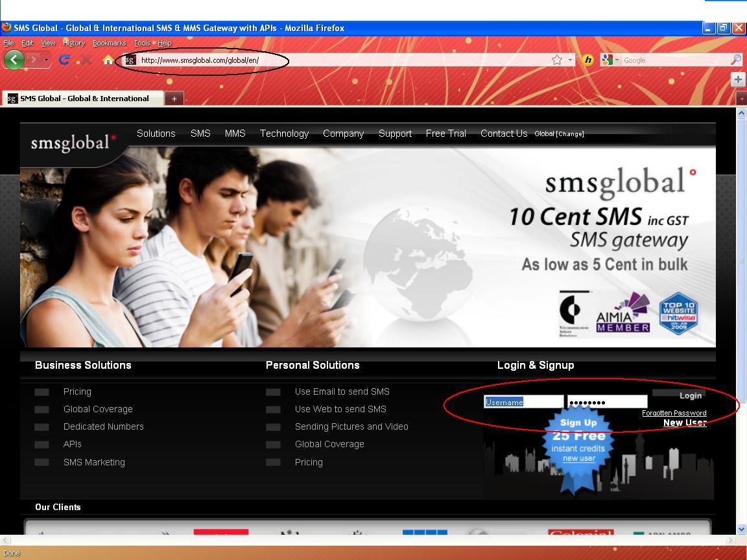Open the Help menu

[164, 43]
